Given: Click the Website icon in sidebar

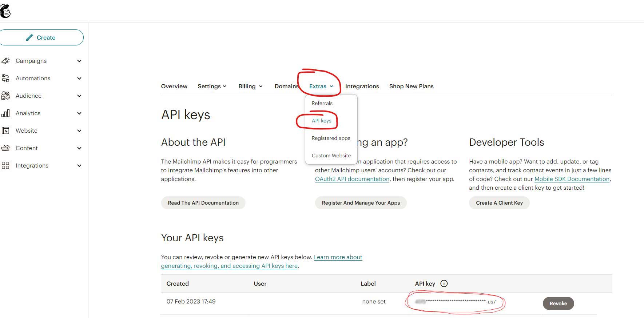Looking at the screenshot, I should (5, 130).
